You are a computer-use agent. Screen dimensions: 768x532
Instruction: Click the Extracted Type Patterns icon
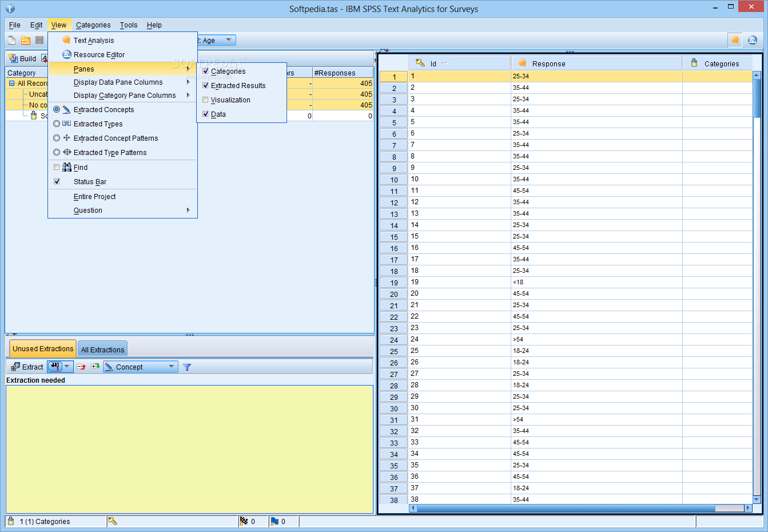[x=67, y=152]
